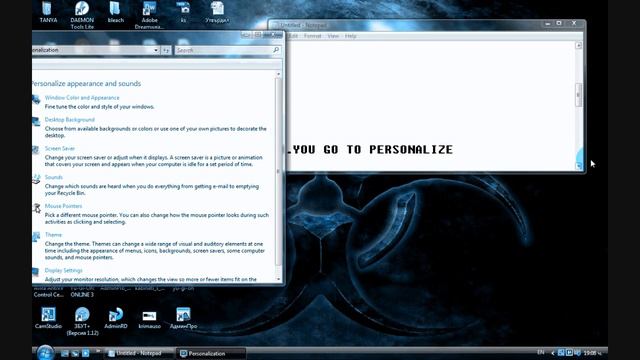Click the Window Color and Appearance icon
640x360 pixels.
click(x=36, y=99)
